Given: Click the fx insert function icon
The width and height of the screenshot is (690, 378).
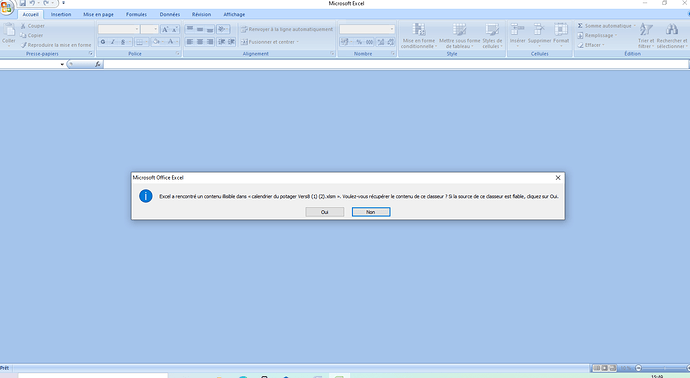Looking at the screenshot, I should (98, 64).
